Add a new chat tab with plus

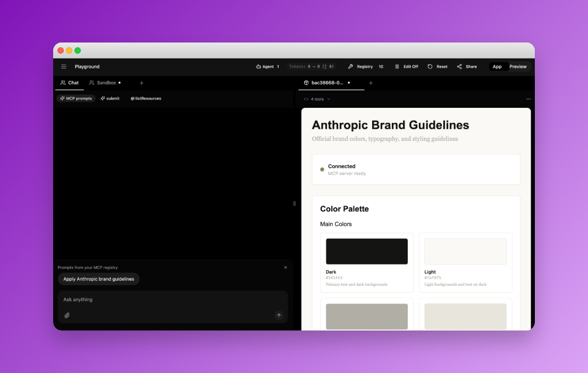point(141,83)
